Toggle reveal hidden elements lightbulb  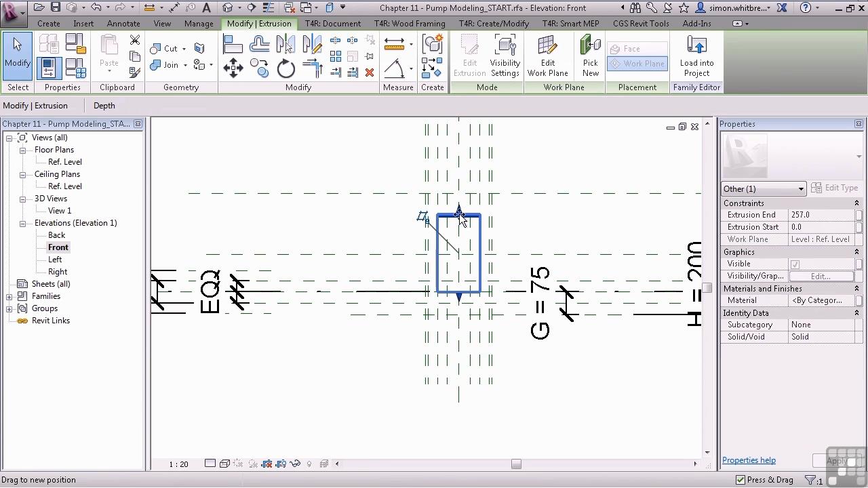click(309, 464)
